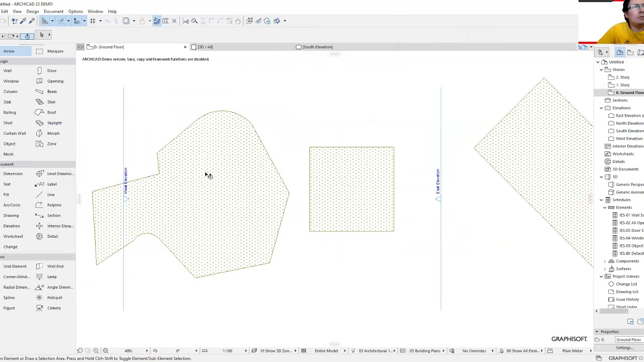Screen dimensions: 644x362
Task: Select the Railing tool
Action: point(9,113)
